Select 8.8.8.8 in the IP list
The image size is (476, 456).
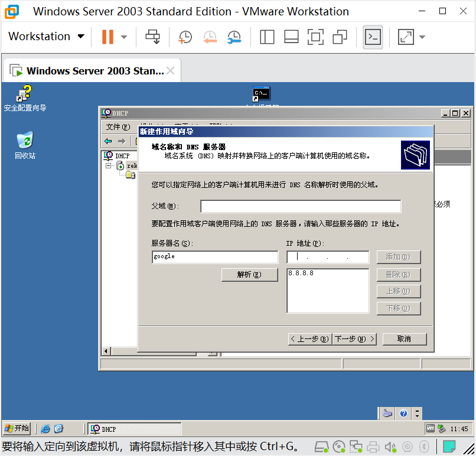point(301,273)
